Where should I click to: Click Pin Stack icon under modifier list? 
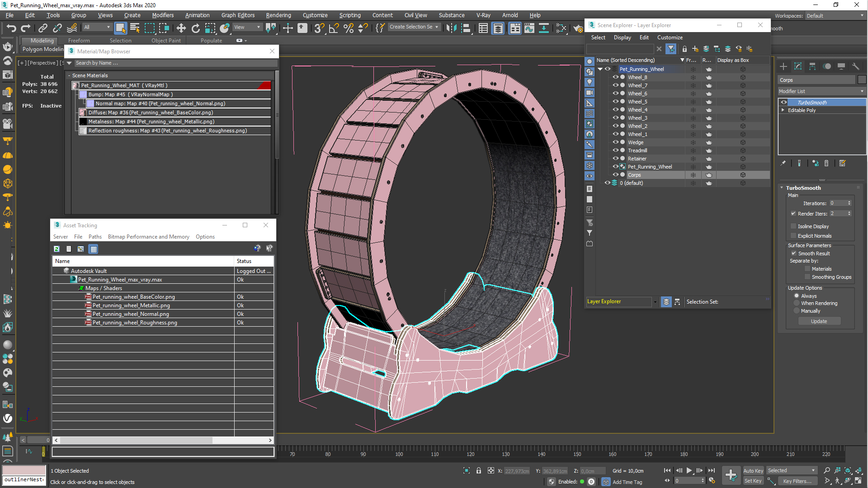[783, 163]
